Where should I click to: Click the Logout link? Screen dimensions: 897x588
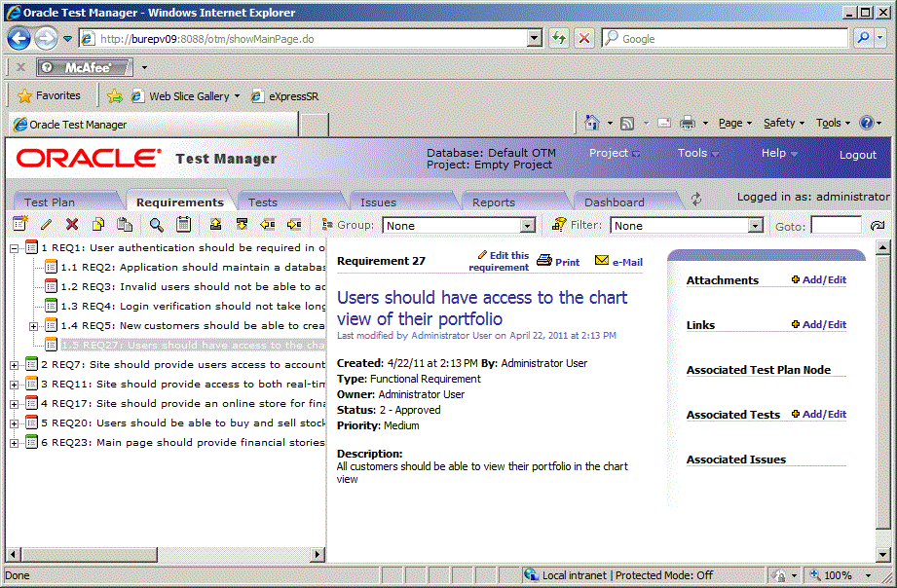pos(857,155)
